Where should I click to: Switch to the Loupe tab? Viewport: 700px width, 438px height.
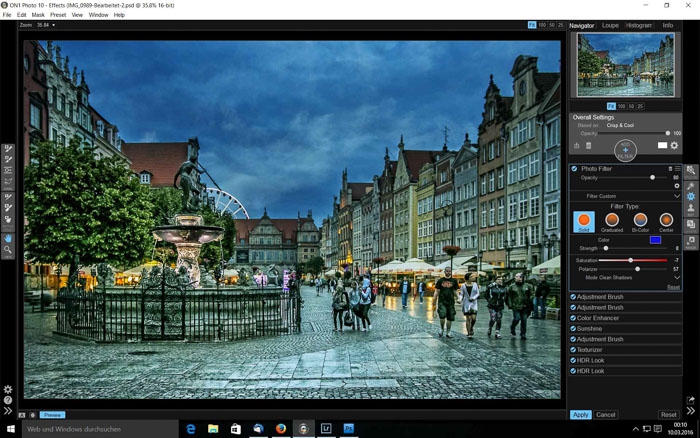[610, 25]
